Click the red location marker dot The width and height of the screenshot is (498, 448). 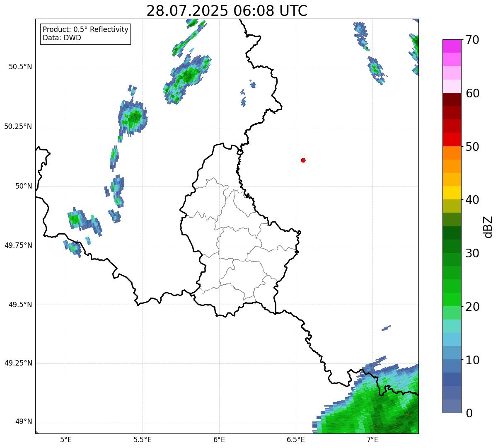point(303,160)
